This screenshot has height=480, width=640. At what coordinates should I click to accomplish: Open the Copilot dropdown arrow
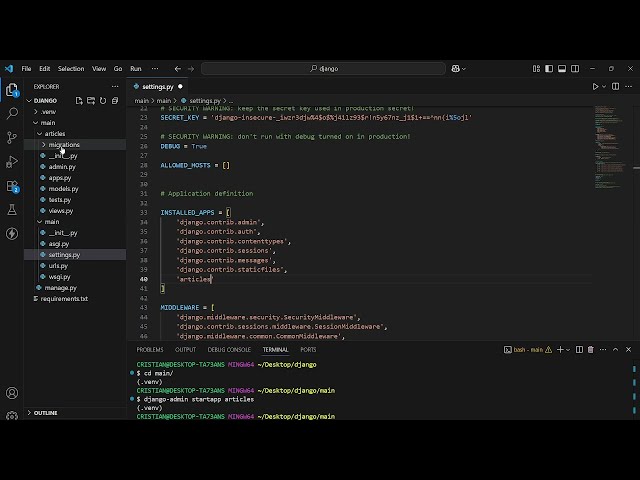tap(464, 69)
